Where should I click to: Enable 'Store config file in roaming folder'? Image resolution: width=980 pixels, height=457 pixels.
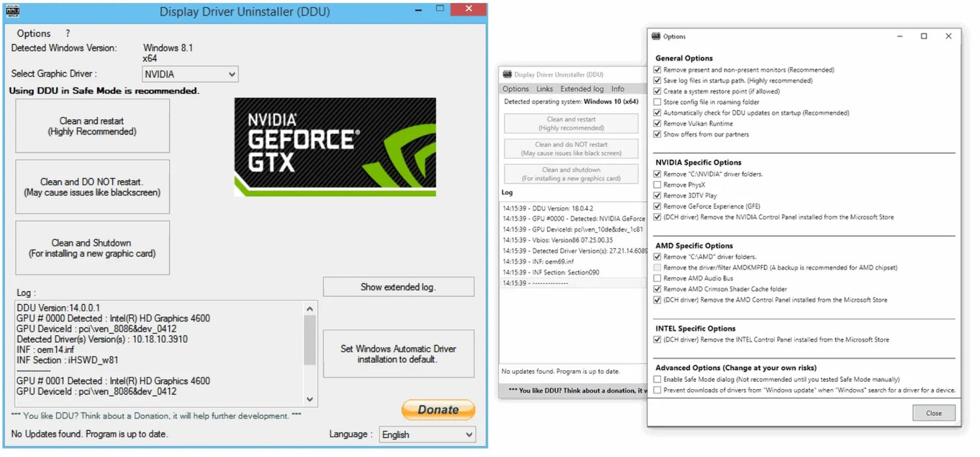(x=657, y=101)
